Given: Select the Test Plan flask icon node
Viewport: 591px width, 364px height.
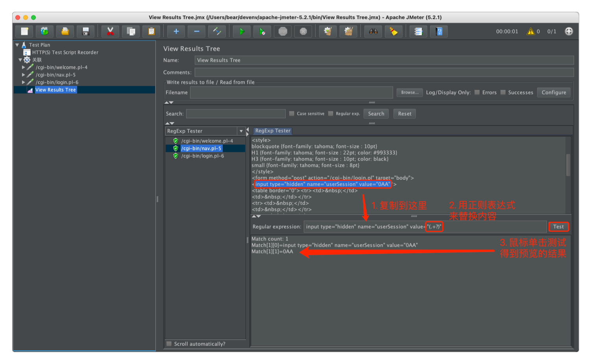Looking at the screenshot, I should (24, 45).
